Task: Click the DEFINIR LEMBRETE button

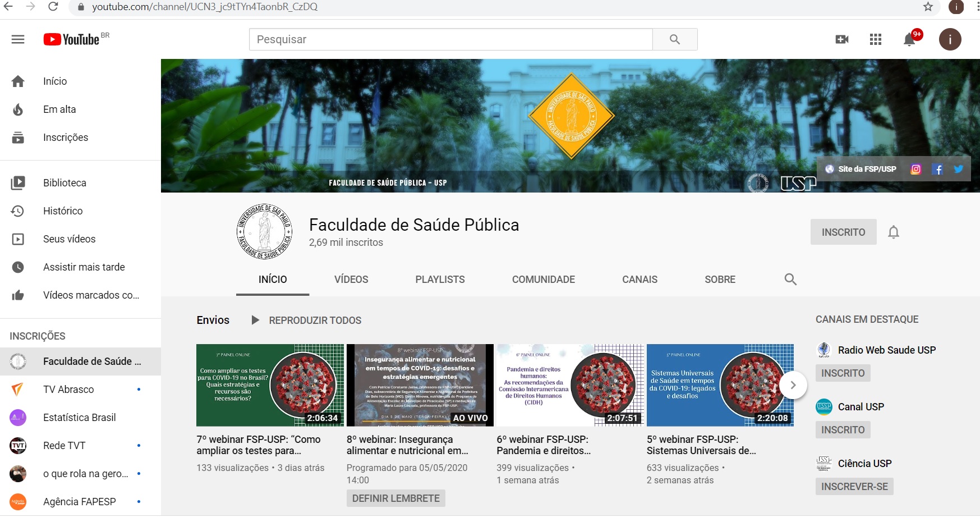Action: pos(395,498)
